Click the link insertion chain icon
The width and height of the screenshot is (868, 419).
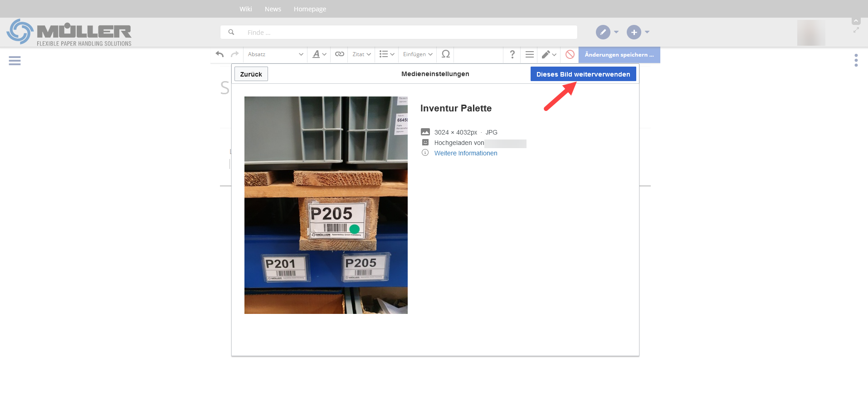tap(339, 54)
